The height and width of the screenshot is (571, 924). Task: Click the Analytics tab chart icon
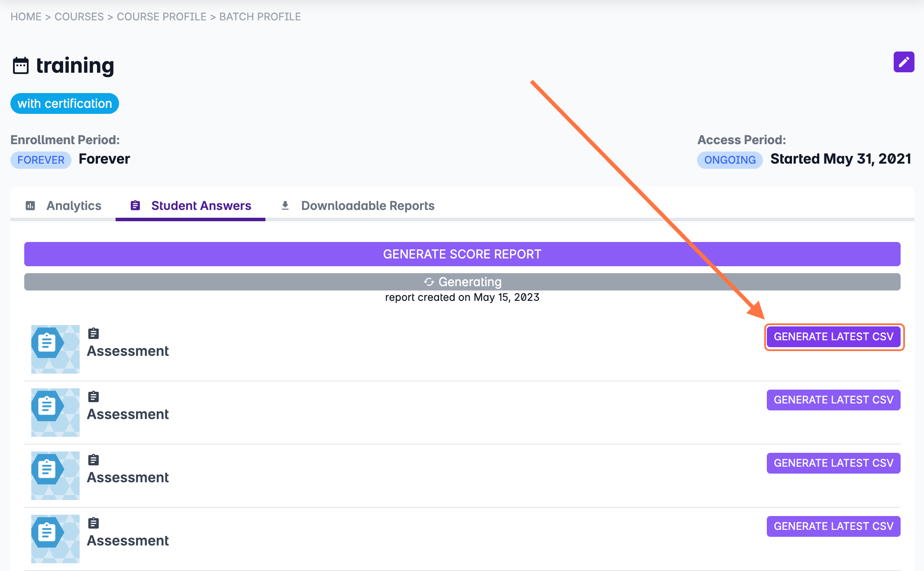point(30,206)
